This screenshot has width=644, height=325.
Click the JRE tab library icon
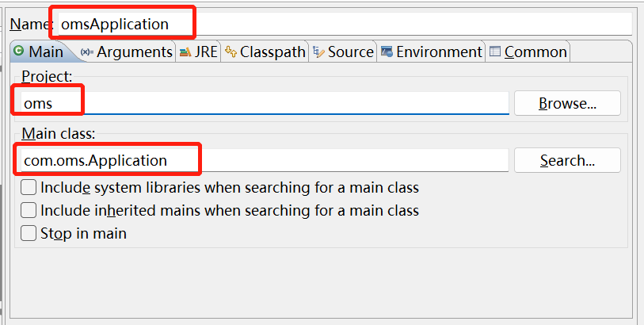pos(185,52)
